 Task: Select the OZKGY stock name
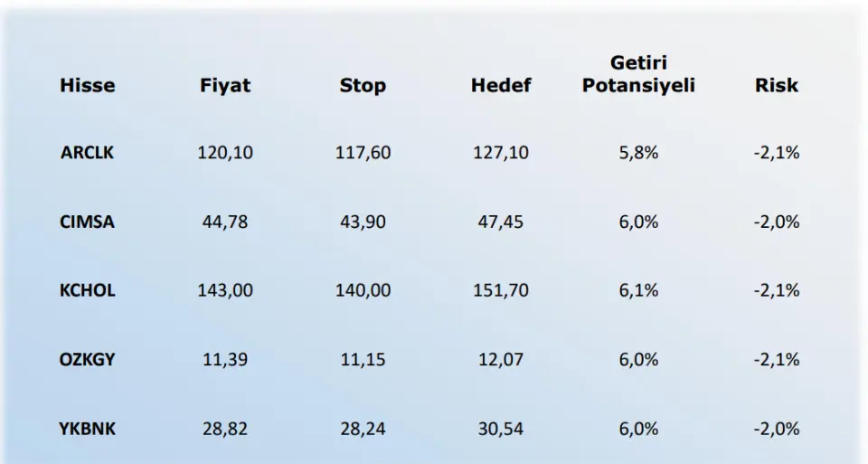point(87,359)
